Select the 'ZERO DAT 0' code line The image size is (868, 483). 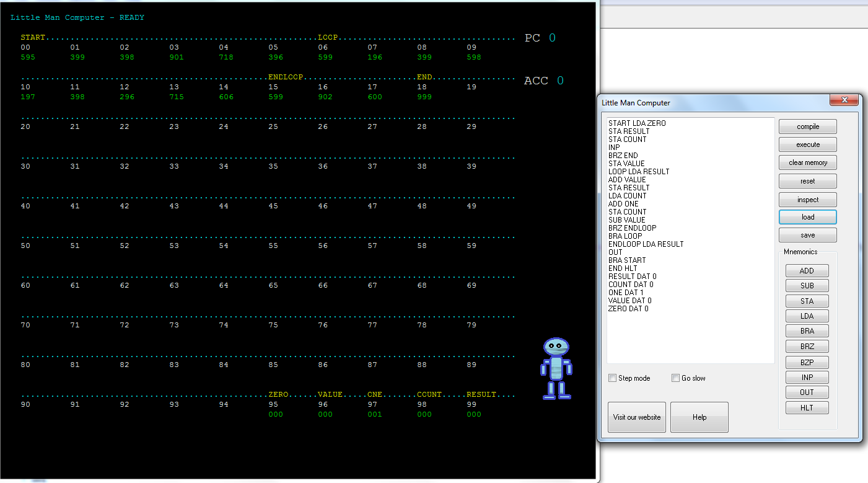pos(628,309)
